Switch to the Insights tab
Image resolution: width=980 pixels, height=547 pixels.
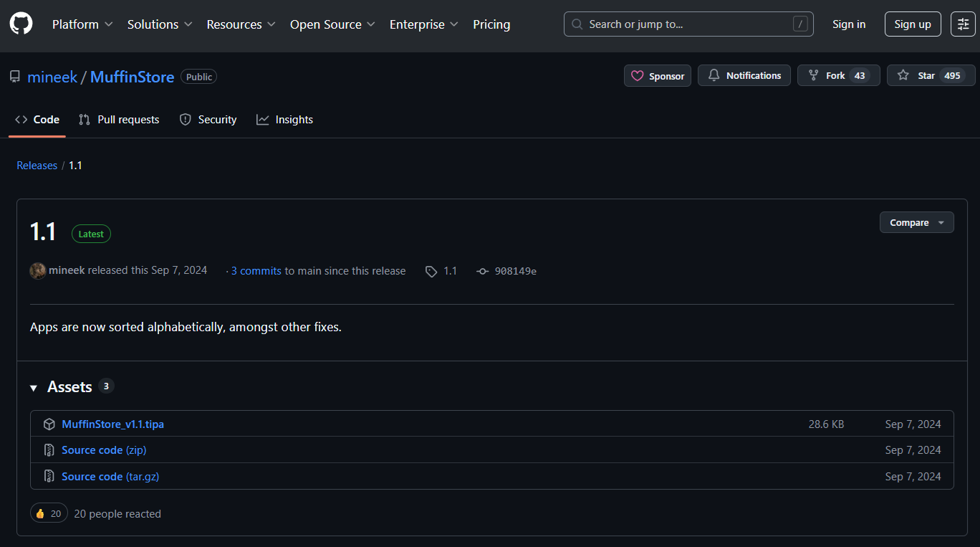284,120
